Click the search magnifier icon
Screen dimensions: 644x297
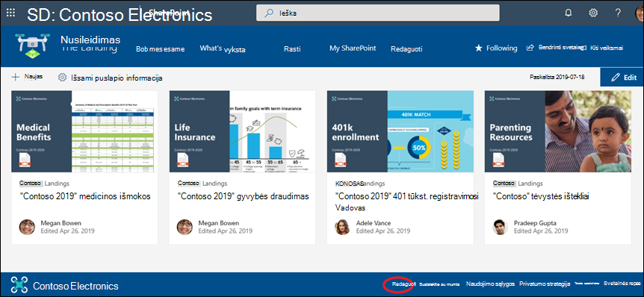point(269,13)
